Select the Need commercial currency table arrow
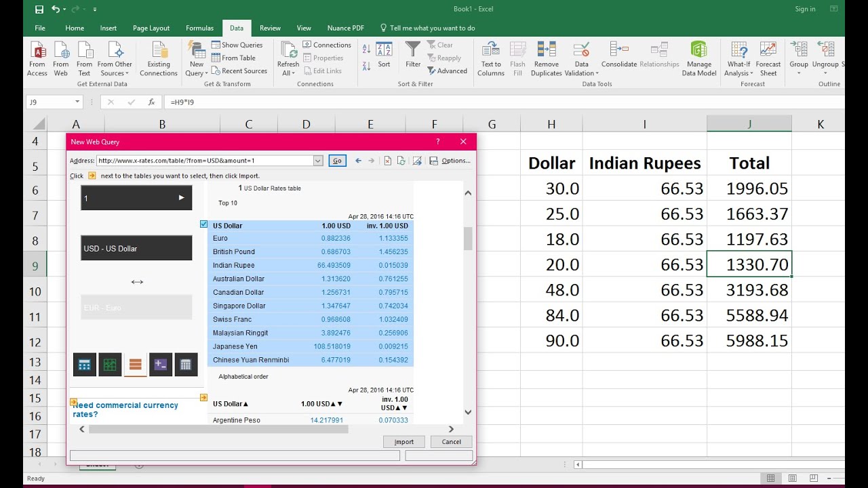The image size is (868, 488). tap(73, 402)
